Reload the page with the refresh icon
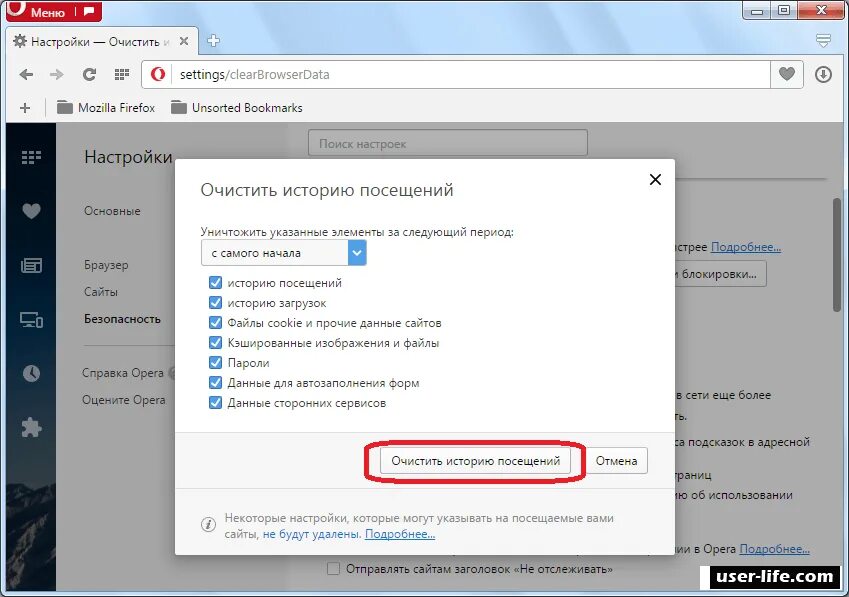This screenshot has height=597, width=849. (89, 74)
